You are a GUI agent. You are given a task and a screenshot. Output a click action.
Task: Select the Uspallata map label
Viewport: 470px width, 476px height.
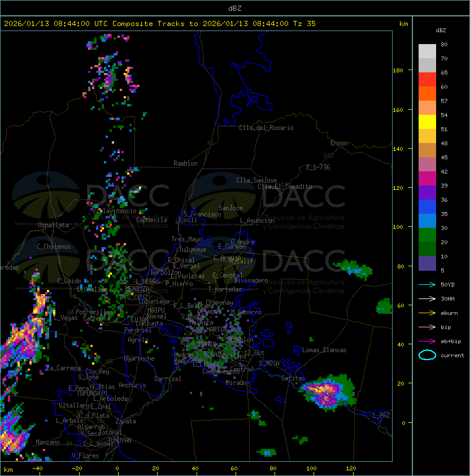click(x=53, y=225)
